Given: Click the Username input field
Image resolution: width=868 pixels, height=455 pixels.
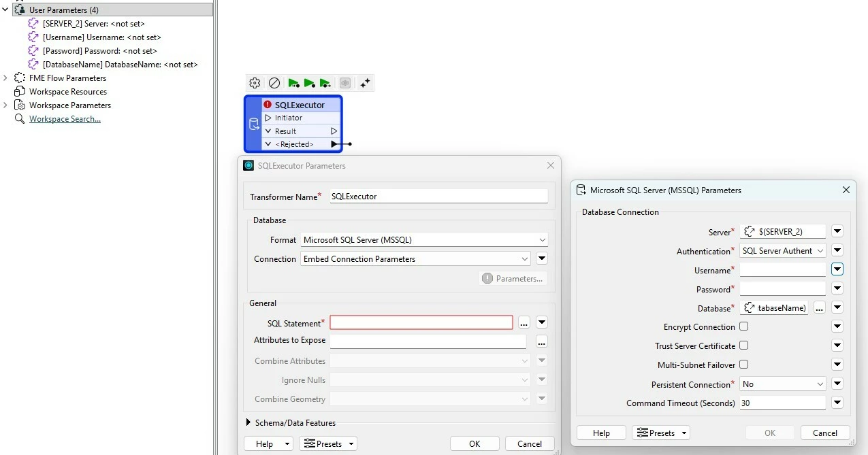Looking at the screenshot, I should point(783,269).
